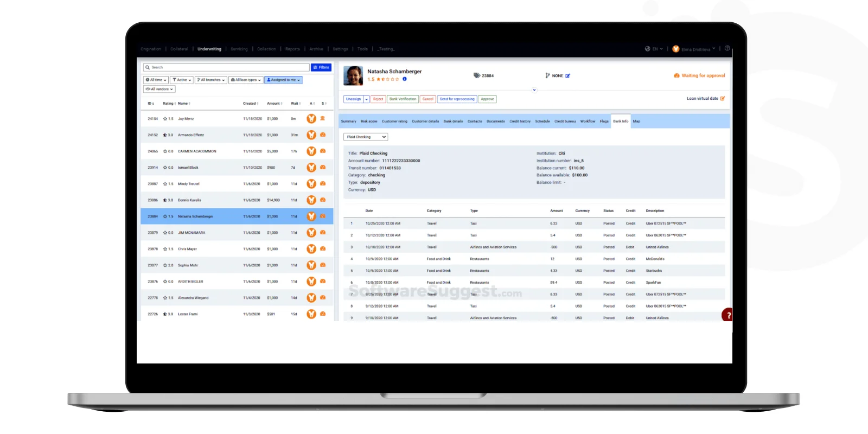
Task: Click the Approve button
Action: 487,99
